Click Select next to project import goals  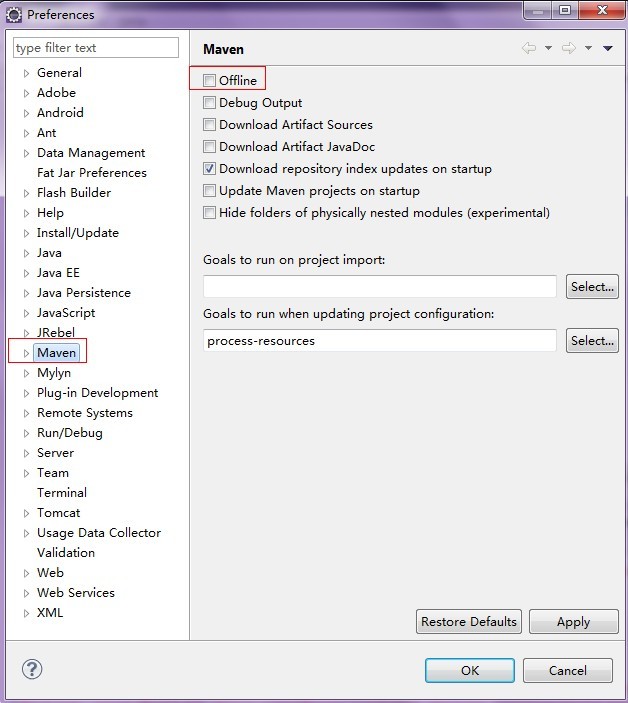592,287
